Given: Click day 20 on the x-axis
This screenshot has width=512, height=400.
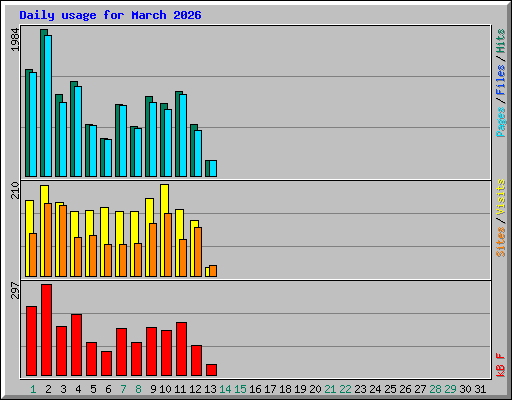Looking at the screenshot, I should (315, 389).
